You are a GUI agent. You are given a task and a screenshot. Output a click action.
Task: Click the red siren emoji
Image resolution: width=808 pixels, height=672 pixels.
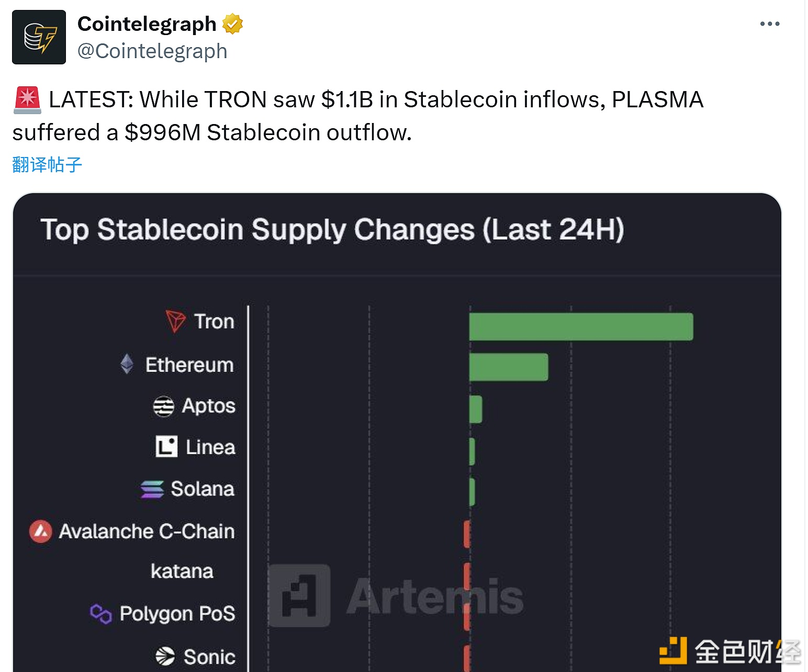point(27,100)
